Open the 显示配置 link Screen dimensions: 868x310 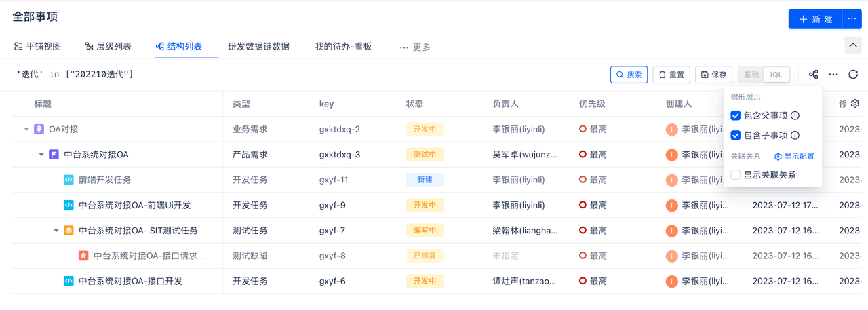(x=794, y=156)
